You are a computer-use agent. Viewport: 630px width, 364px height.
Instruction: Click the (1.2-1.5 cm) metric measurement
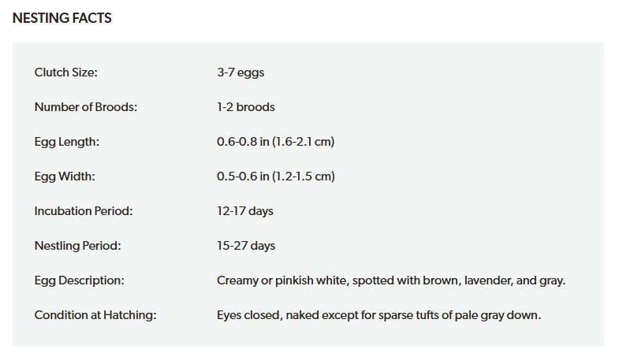click(304, 176)
